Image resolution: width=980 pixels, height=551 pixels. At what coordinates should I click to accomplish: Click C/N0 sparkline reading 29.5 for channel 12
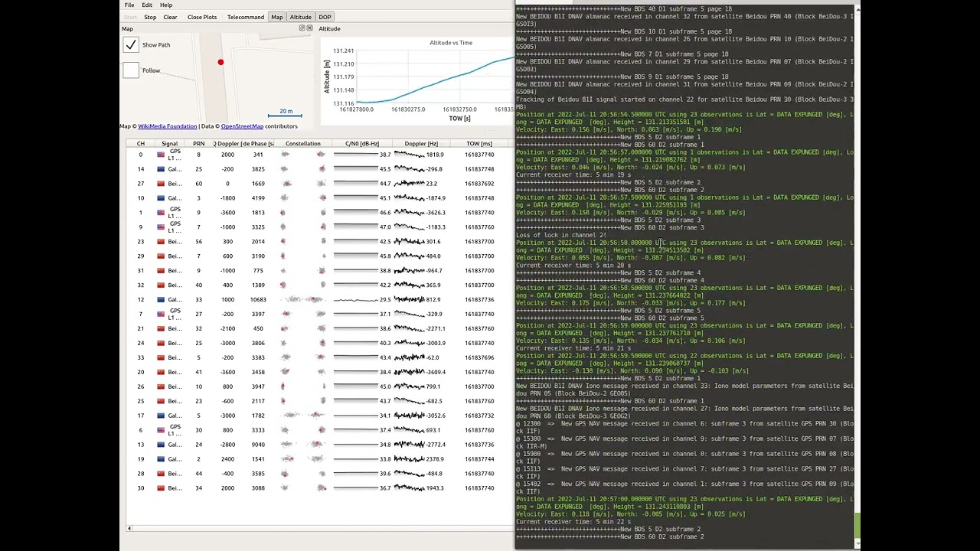(356, 300)
